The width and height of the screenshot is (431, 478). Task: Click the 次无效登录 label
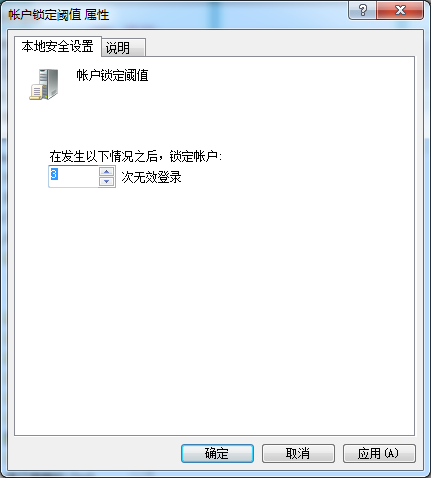pyautogui.click(x=151, y=177)
